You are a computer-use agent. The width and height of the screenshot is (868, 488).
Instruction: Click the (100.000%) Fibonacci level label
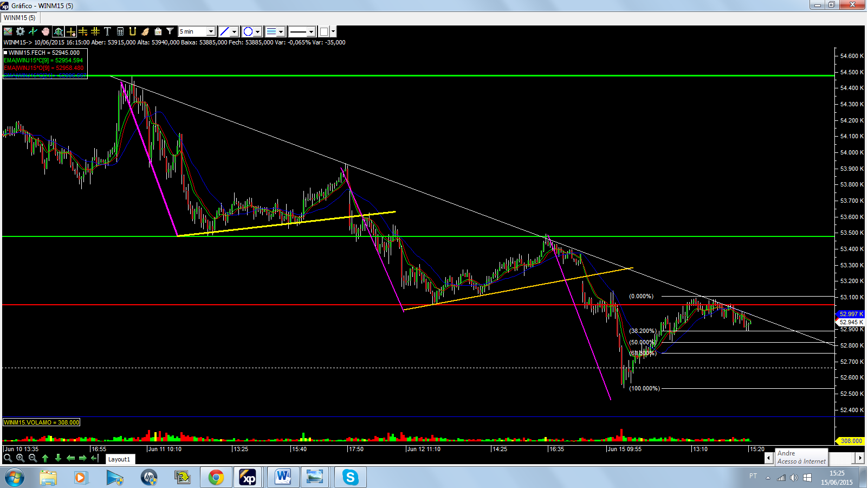(x=645, y=388)
